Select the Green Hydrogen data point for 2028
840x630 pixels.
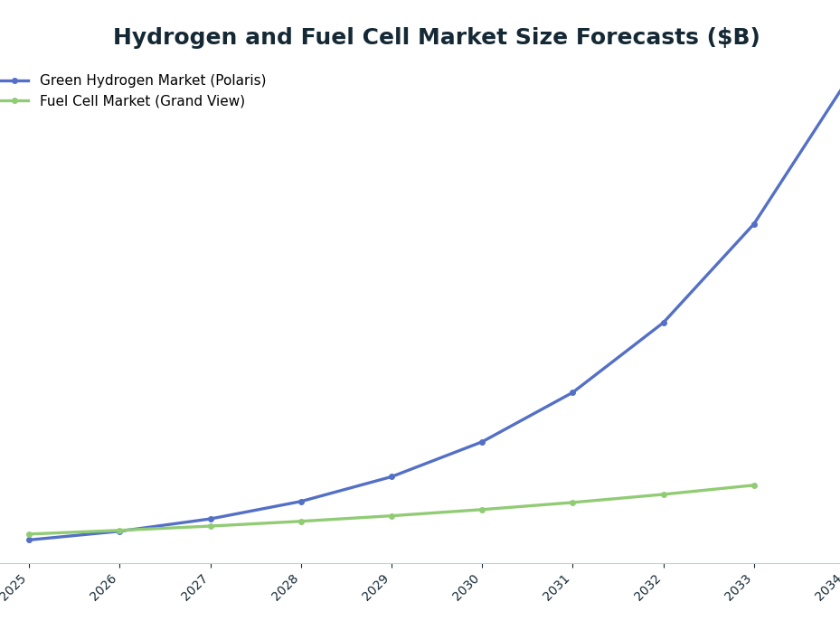click(301, 502)
